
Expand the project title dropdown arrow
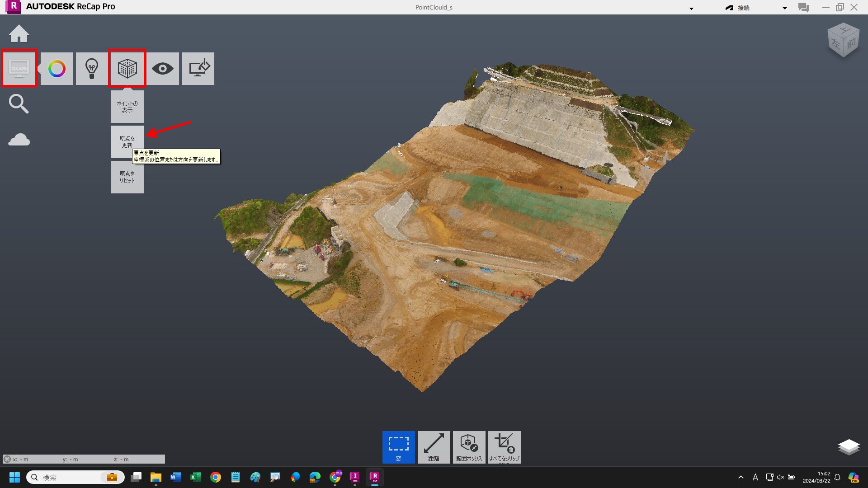click(x=691, y=9)
